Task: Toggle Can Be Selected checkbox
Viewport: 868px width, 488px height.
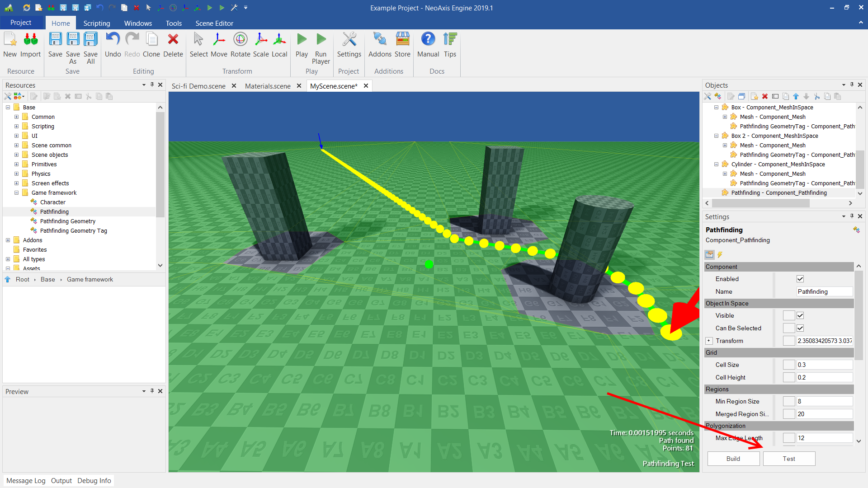Action: (x=800, y=328)
